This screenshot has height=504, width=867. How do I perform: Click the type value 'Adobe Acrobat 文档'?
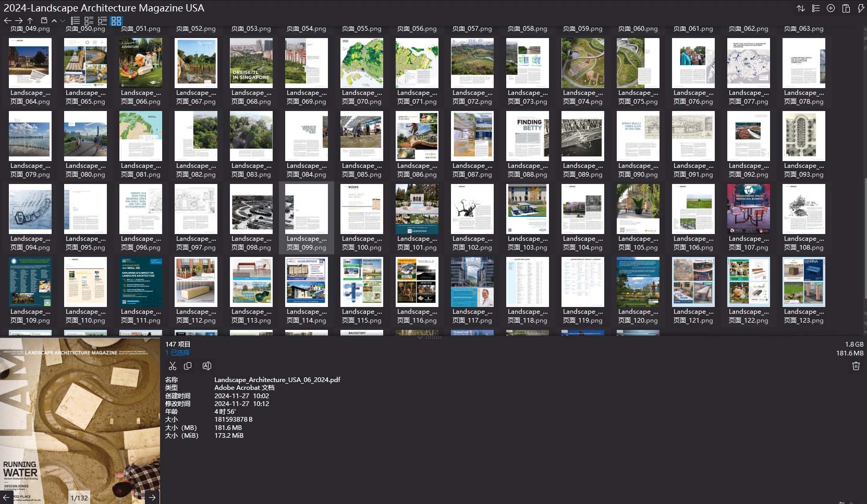(x=245, y=388)
